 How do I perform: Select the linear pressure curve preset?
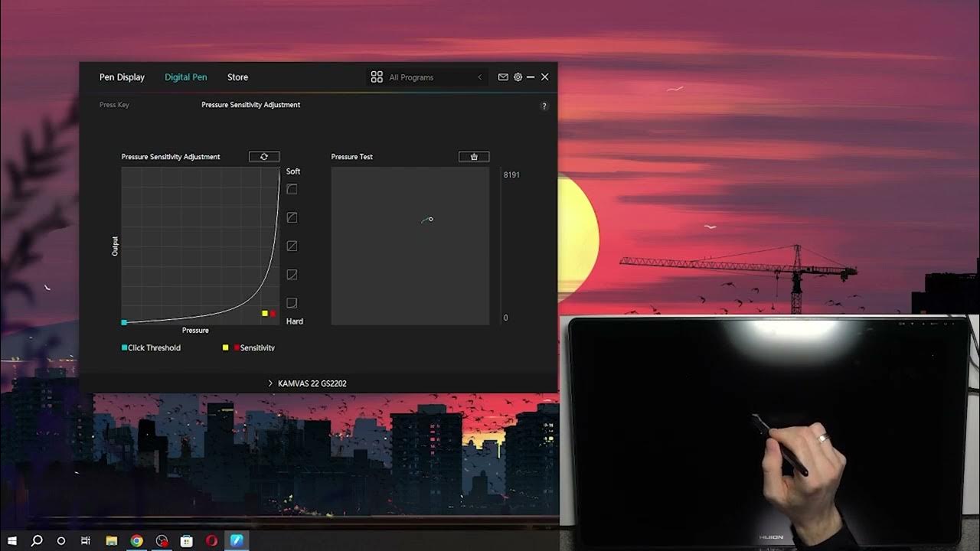tap(291, 246)
